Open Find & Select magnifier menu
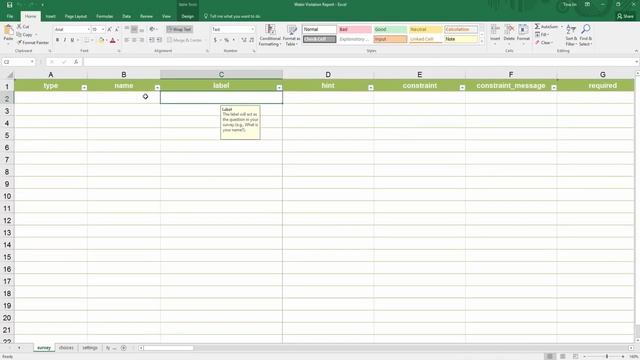Image resolution: width=640 pixels, height=360 pixels. [x=586, y=35]
